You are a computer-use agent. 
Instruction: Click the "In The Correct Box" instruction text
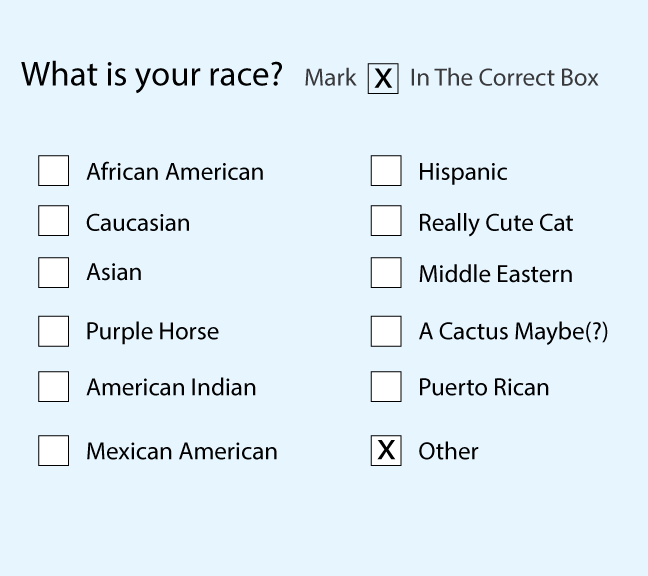pos(504,78)
